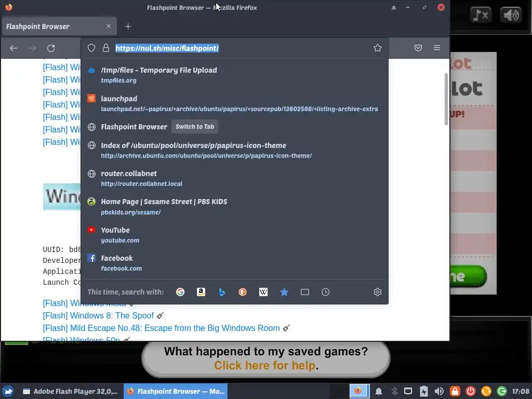This screenshot has height=399, width=532.
Task: Open tracking protection shield info
Action: (91, 48)
